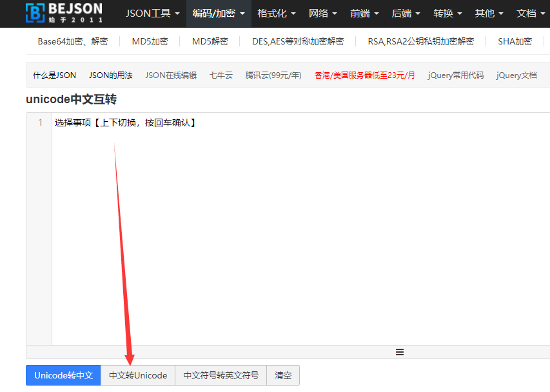Open the 转换 dropdown menu

[447, 13]
